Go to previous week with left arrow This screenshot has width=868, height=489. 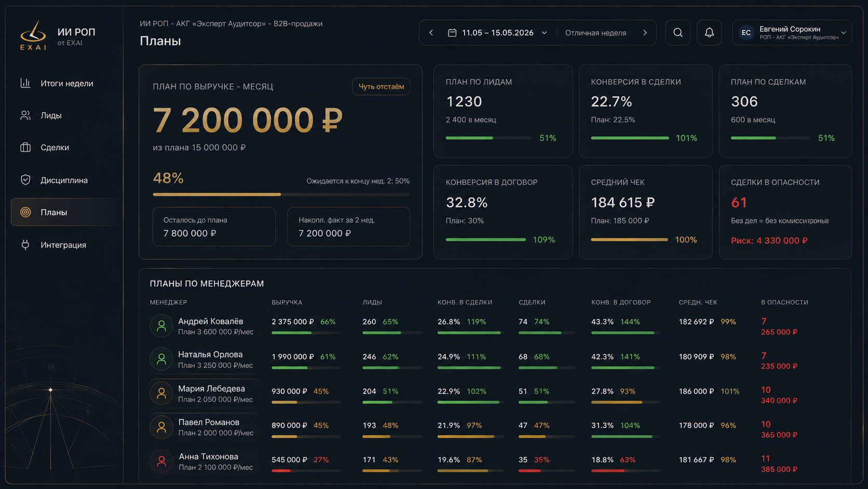(x=431, y=33)
